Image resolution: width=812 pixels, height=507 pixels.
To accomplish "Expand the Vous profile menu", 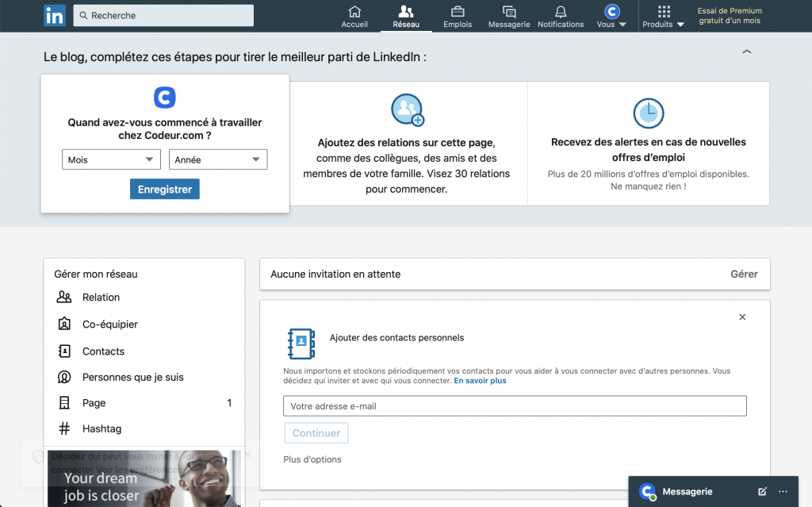I will point(611,16).
